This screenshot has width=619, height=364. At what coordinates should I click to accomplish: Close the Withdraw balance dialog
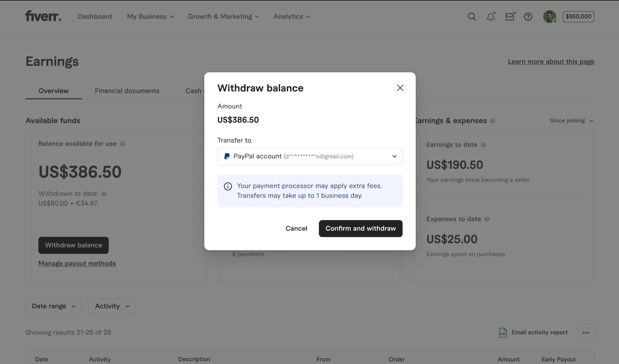[400, 88]
